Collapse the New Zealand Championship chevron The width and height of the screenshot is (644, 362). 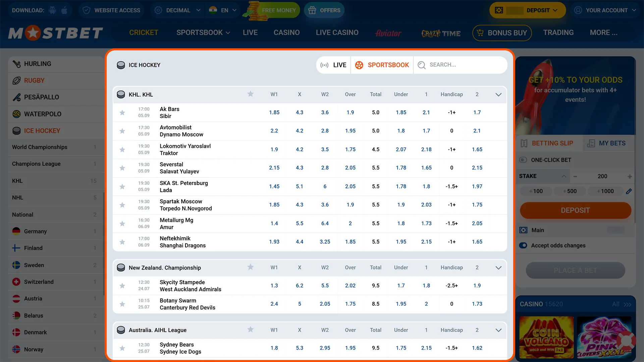tap(498, 267)
